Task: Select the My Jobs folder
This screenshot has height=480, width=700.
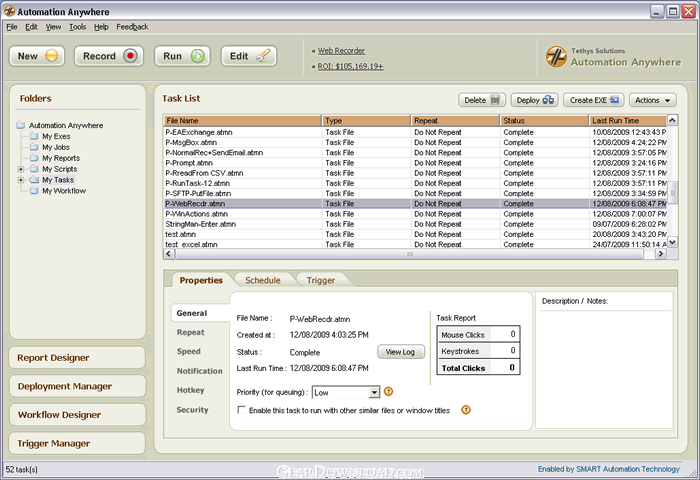Action: pyautogui.click(x=56, y=147)
